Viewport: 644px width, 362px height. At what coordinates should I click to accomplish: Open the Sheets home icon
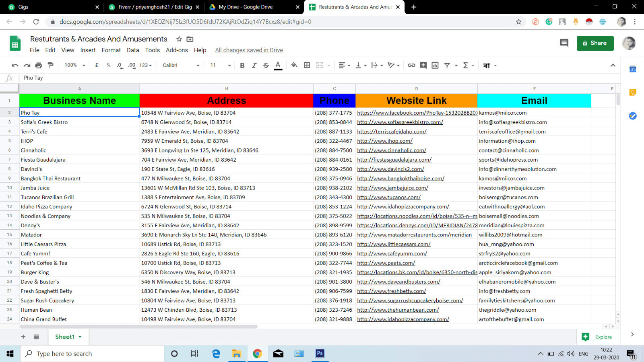[x=15, y=43]
